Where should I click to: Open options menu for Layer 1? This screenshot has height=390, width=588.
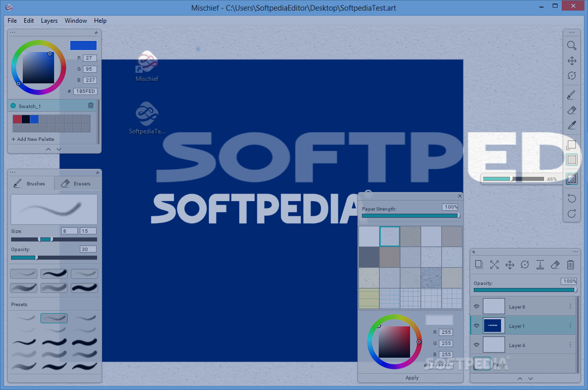(x=570, y=325)
